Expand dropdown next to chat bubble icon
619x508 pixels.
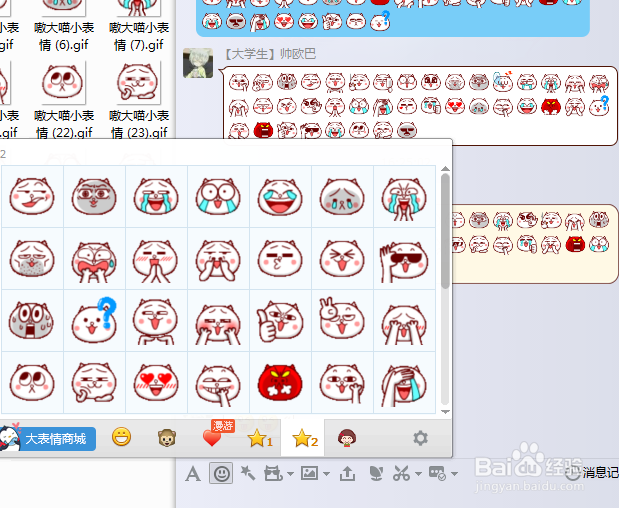[454, 474]
